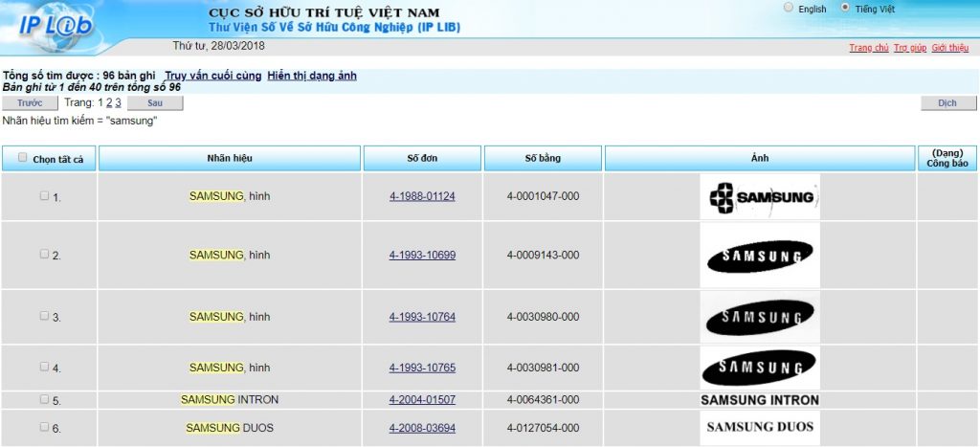The width and height of the screenshot is (980, 447).
Task: Check the checkbox for row 2
Action: [x=44, y=254]
